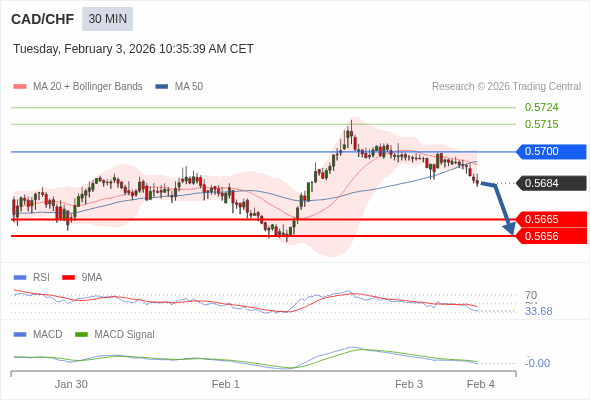
Task: Click the Jan 30 date axis label
Action: pyautogui.click(x=71, y=385)
